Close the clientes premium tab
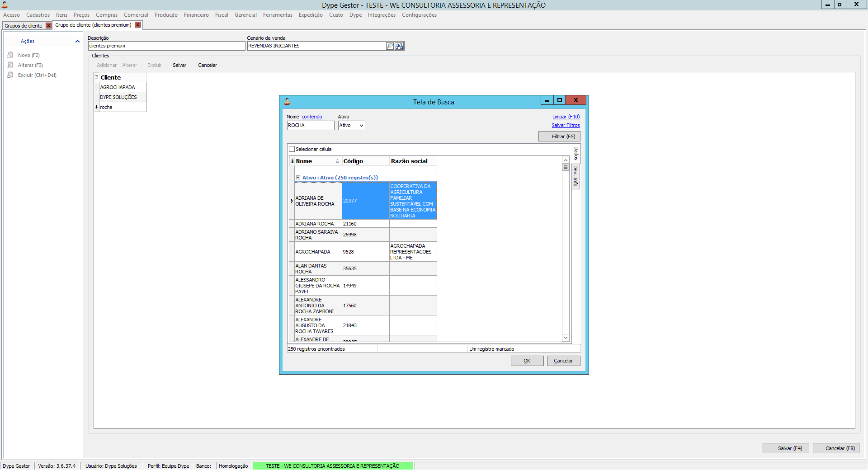This screenshot has width=868, height=470. click(x=137, y=25)
